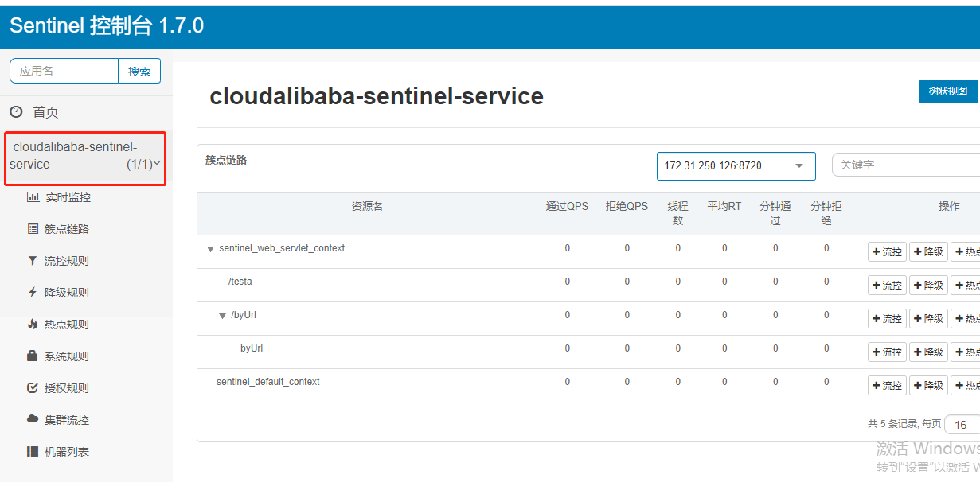Click the page size field showing 16
Image resolution: width=980 pixels, height=482 pixels.
point(960,424)
